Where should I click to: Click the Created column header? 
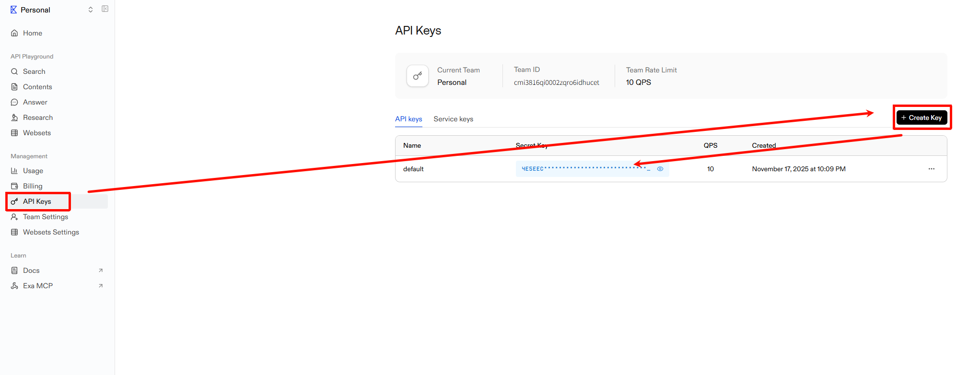764,145
